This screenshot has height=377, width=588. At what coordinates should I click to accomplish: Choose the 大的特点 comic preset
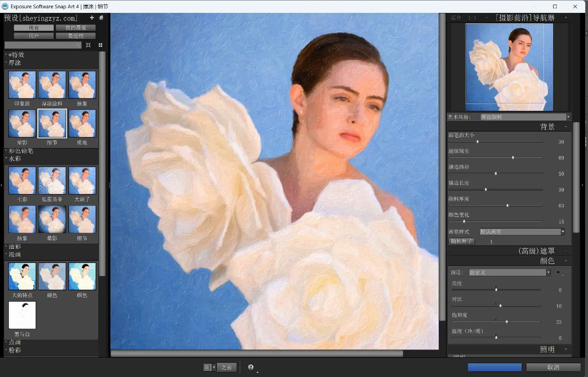22,276
